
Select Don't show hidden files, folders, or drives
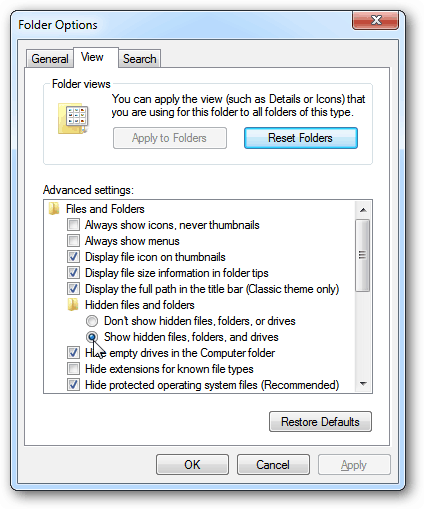[92, 321]
